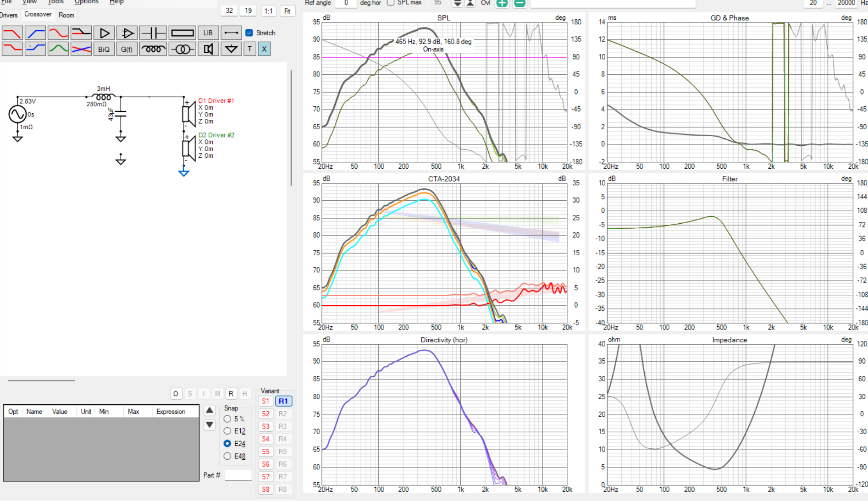Add a transformer component
868x501 pixels.
[182, 49]
